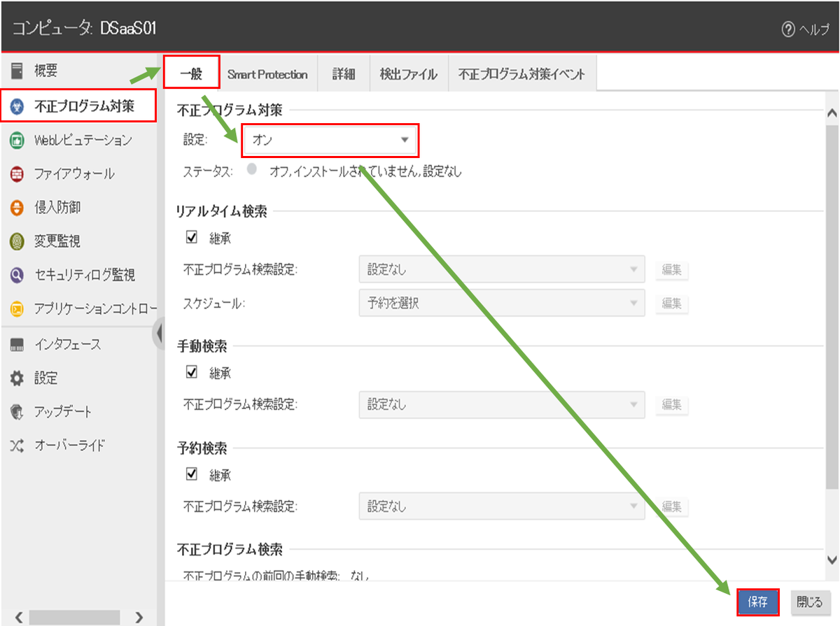Screen dimensions: 840x626
Task: Select the オーバーライド sidebar item
Action: 70,446
